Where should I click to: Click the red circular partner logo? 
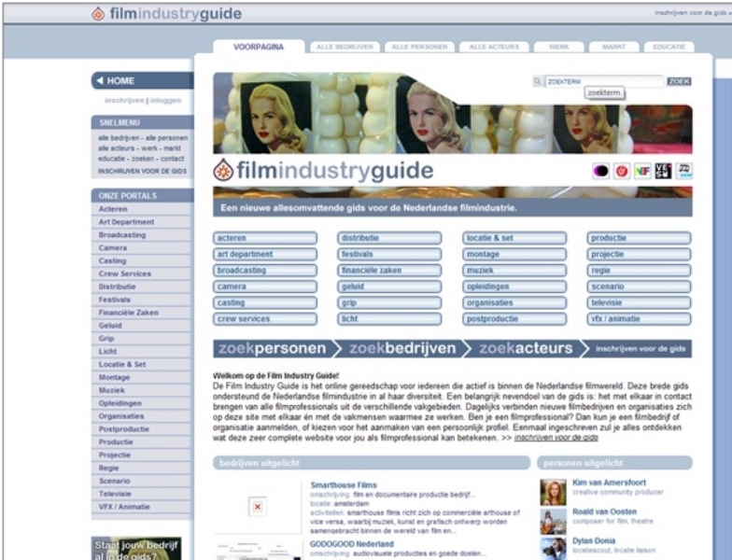pyautogui.click(x=622, y=171)
